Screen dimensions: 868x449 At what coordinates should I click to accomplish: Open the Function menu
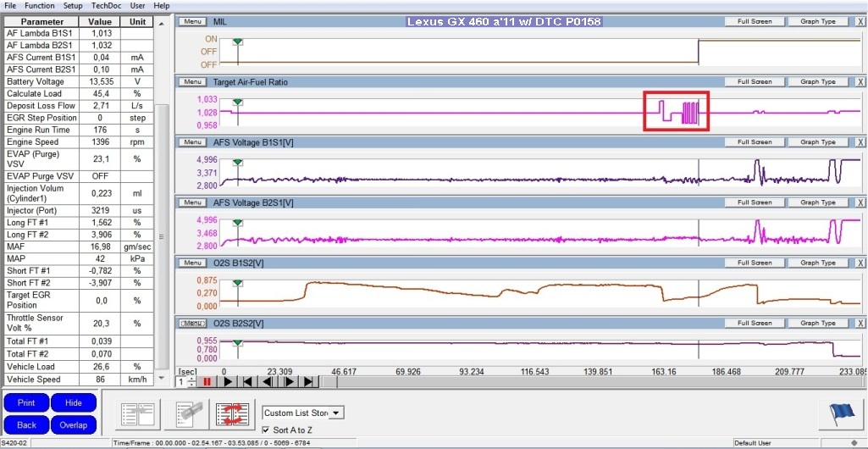coord(39,5)
